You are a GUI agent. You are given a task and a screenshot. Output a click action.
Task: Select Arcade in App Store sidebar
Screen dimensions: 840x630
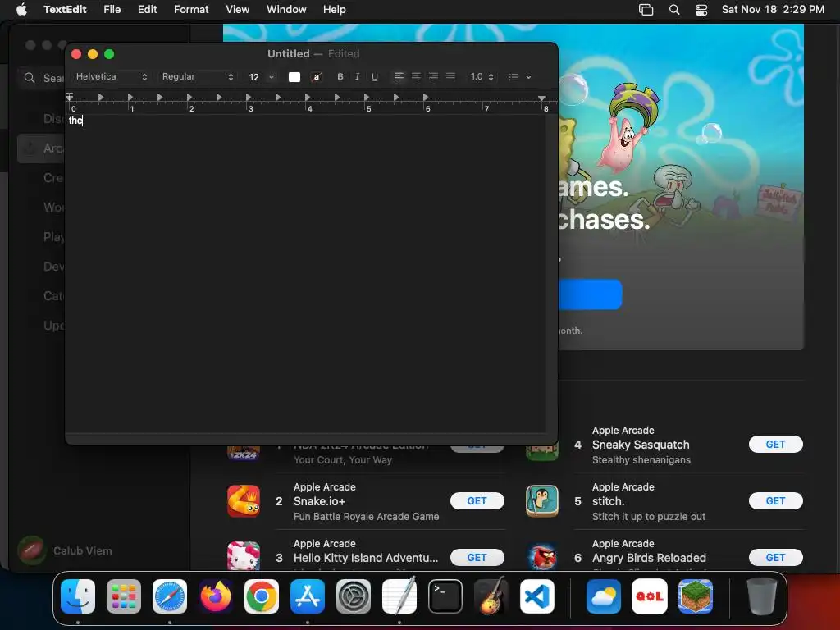[41, 148]
